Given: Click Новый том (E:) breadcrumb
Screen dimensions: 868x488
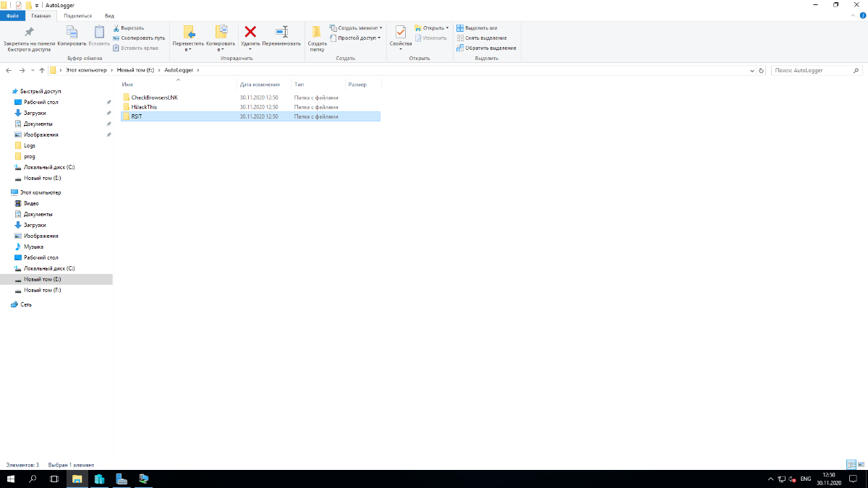Looking at the screenshot, I should 136,70.
